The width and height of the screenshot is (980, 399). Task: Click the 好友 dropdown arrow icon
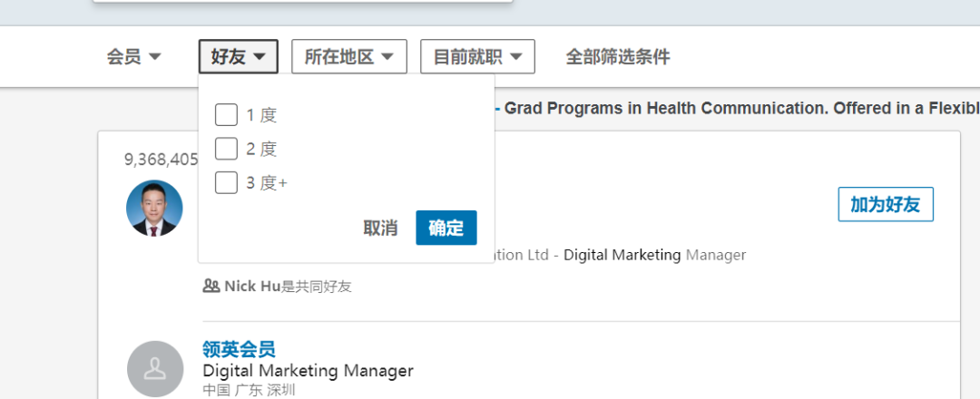260,57
